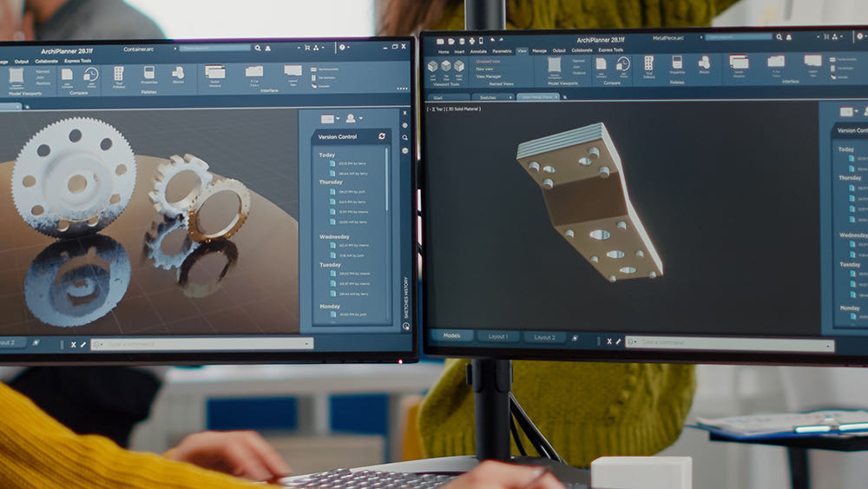
Task: Open the Layout 1 tab at the bottom
Action: pos(498,337)
